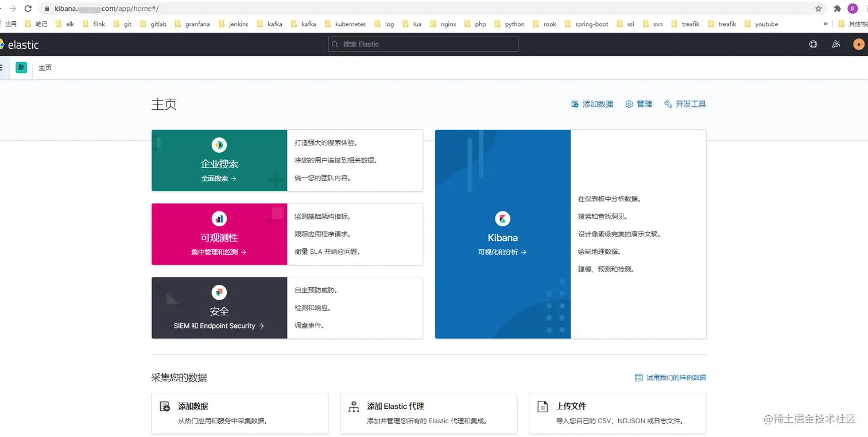Open the granfana bookmark folder

[x=192, y=24]
